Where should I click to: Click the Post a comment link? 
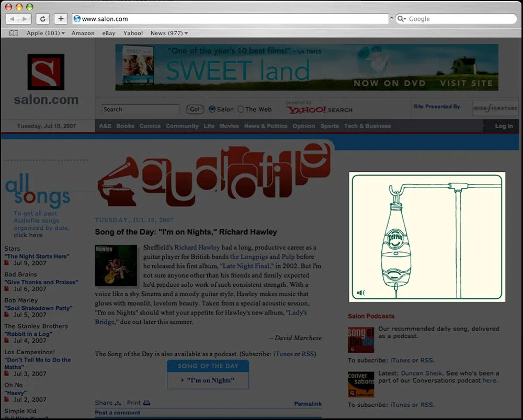point(117,413)
